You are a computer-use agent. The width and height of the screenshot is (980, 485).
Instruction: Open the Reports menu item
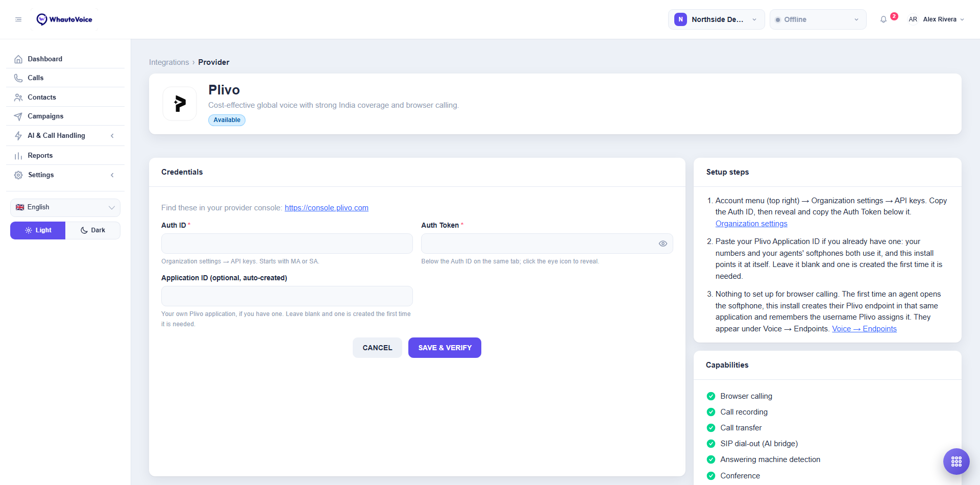coord(65,156)
